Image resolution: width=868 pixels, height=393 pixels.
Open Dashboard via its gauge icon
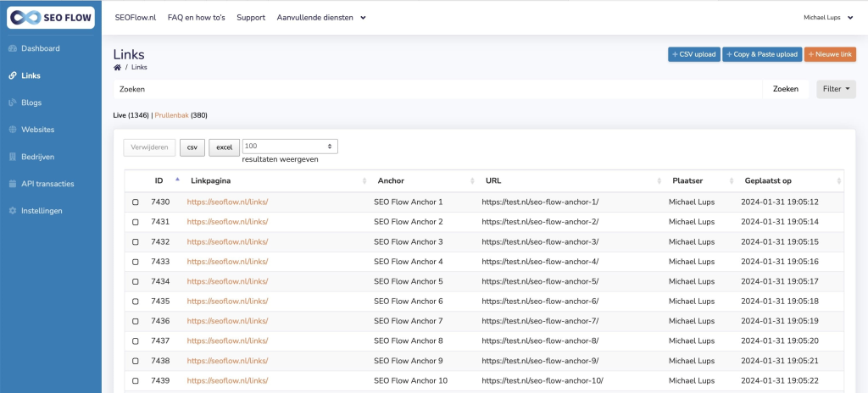(13, 49)
